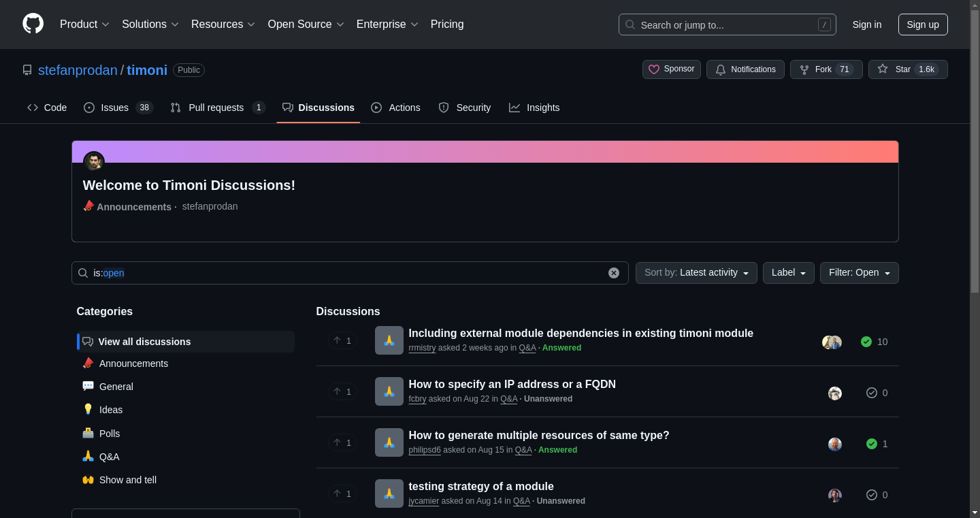Image resolution: width=980 pixels, height=518 pixels.
Task: Select the Show and tell category
Action: tap(186, 480)
